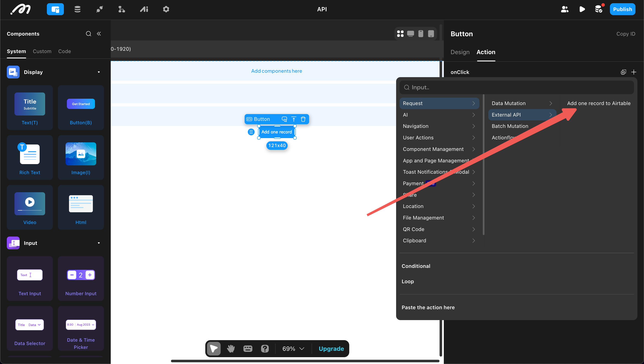Expand Component Management menu item

click(x=439, y=149)
